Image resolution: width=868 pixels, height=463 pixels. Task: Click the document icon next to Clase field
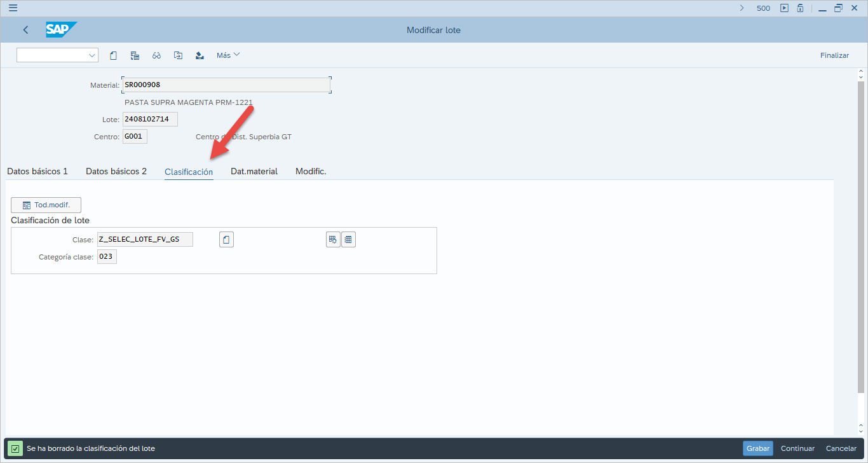pos(226,240)
